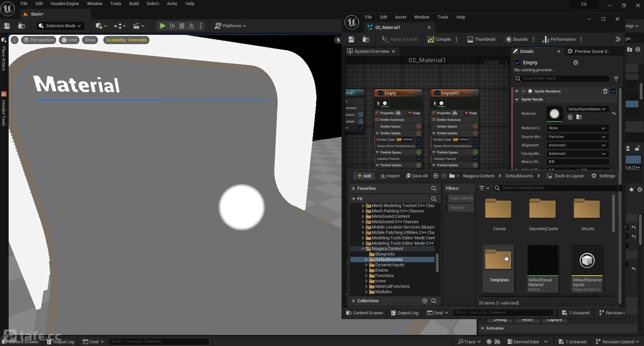Open the Houdini Tools sidebar icon

click(4, 95)
